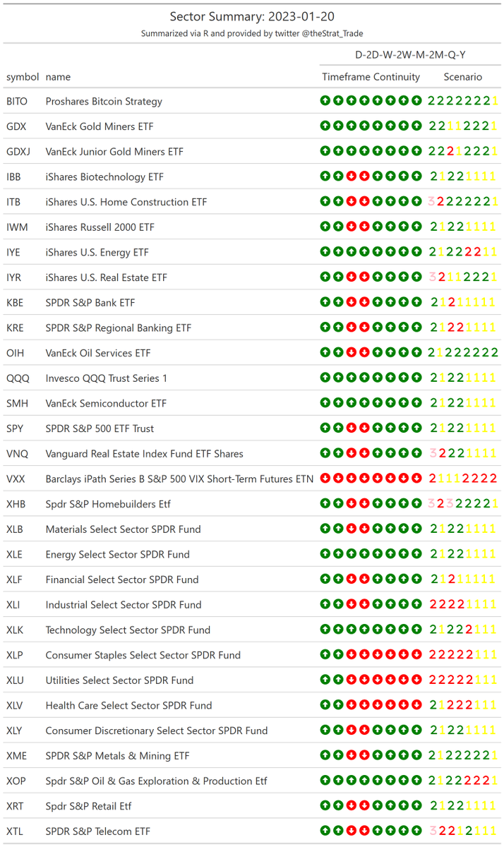Click the 'symbol' column header
Screen dimensions: 504x847
pyautogui.click(x=23, y=77)
